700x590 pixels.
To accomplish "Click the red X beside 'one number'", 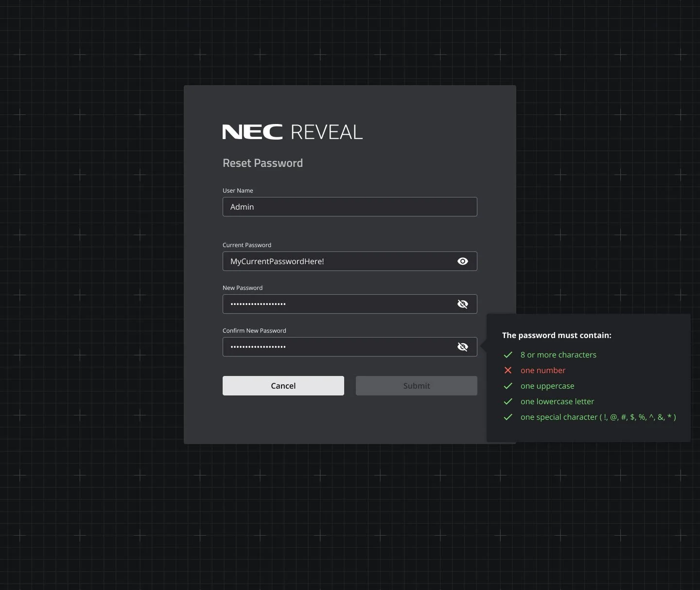I will [508, 370].
